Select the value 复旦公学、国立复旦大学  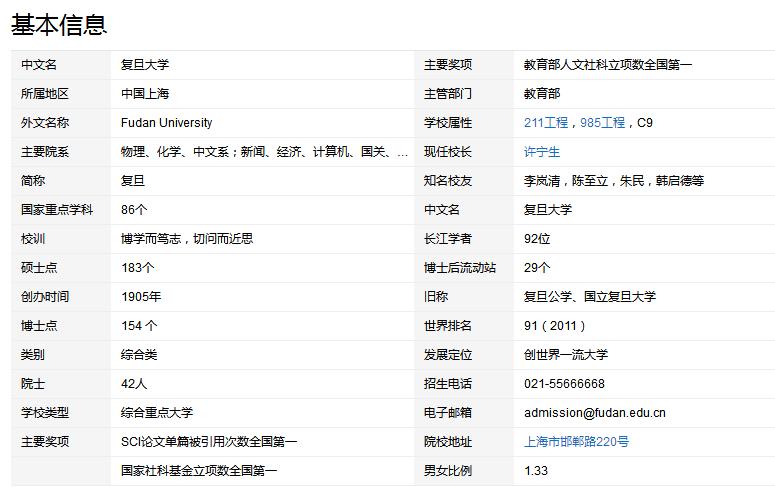(x=590, y=297)
